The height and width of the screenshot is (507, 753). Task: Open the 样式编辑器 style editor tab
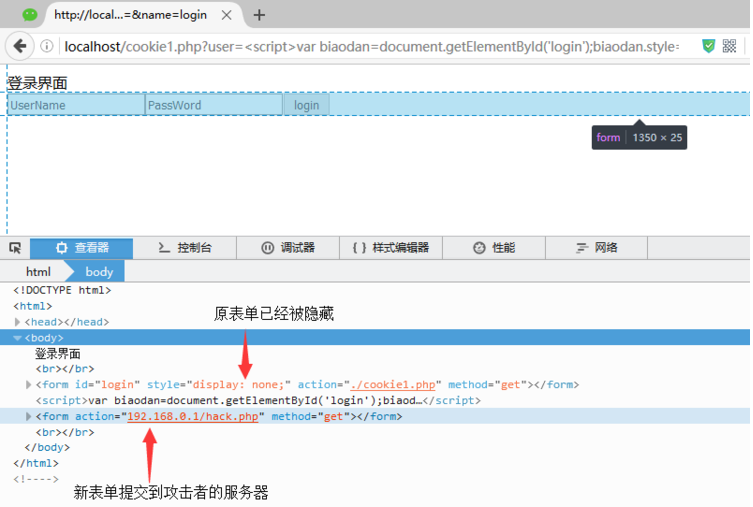click(x=391, y=248)
